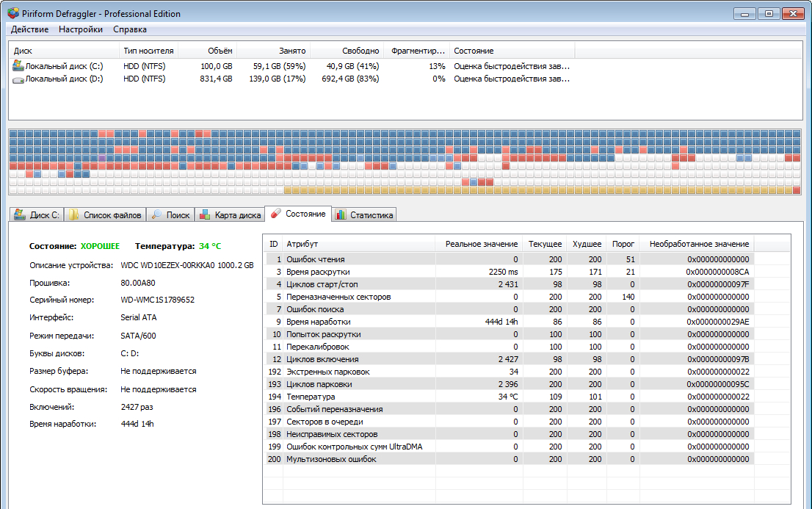Click the raw value 0x0000000008CA

pos(717,272)
